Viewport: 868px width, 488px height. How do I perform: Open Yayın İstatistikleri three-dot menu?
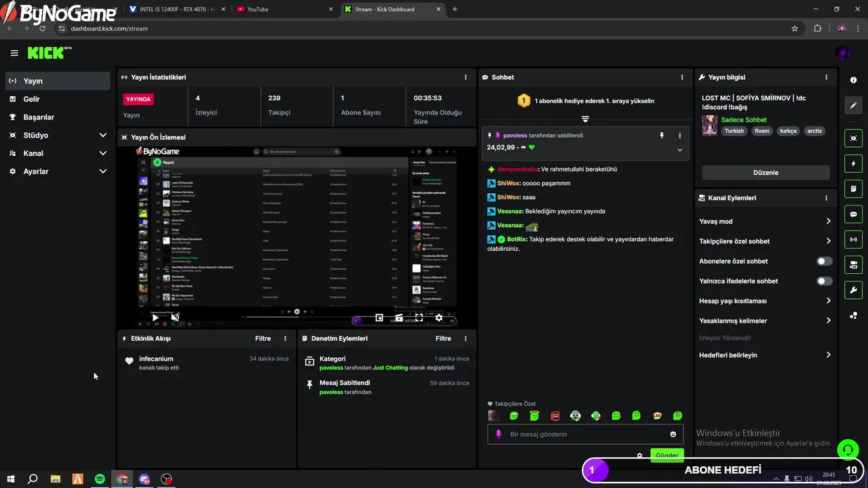(465, 77)
